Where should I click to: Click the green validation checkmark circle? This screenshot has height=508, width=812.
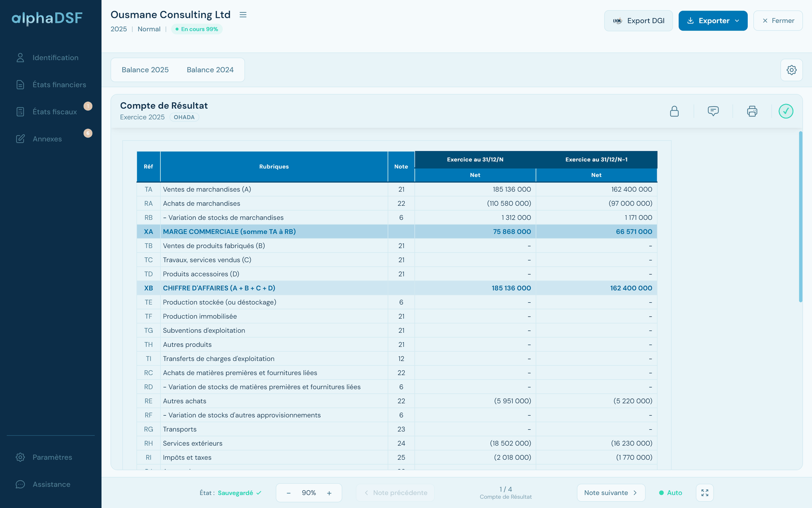click(786, 111)
